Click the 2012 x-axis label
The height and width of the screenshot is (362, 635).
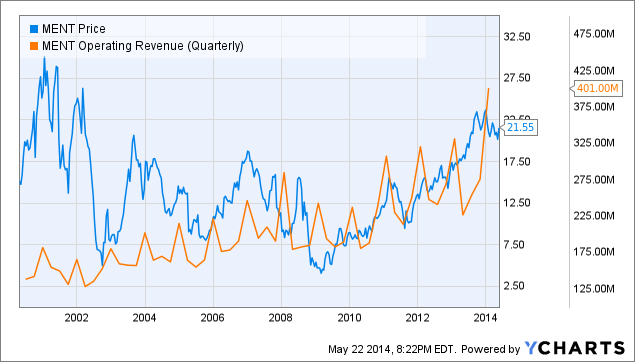(x=417, y=318)
